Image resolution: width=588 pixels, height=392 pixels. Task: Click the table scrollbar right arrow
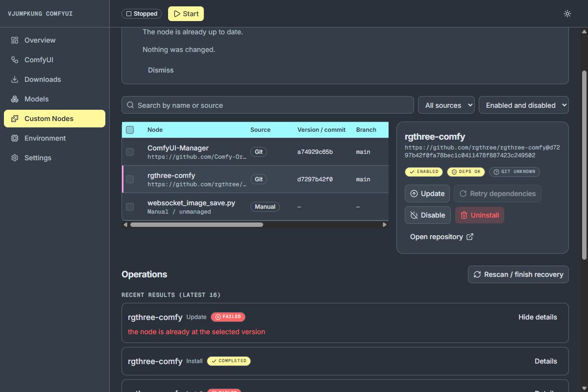[385, 224]
